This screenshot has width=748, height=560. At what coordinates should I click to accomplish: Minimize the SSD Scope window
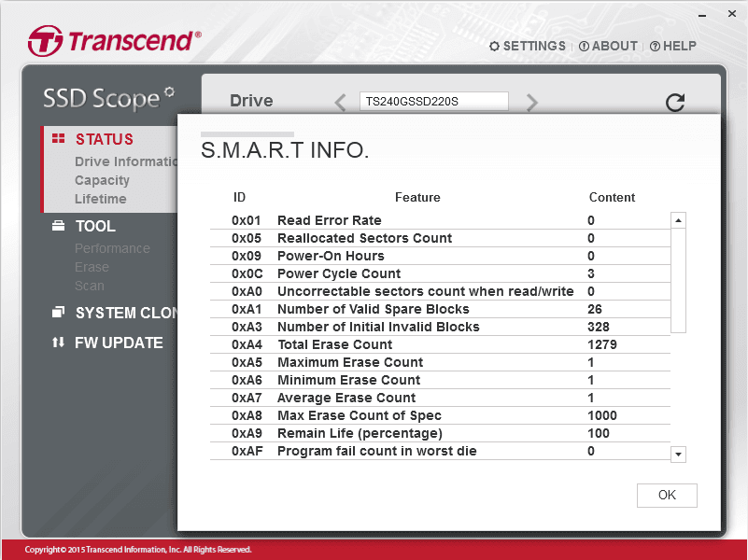coord(701,15)
